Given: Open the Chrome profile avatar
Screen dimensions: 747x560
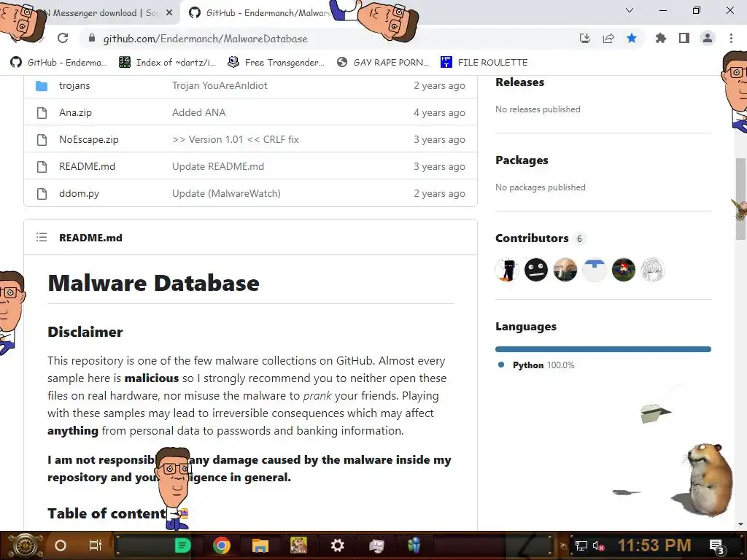Looking at the screenshot, I should point(708,38).
